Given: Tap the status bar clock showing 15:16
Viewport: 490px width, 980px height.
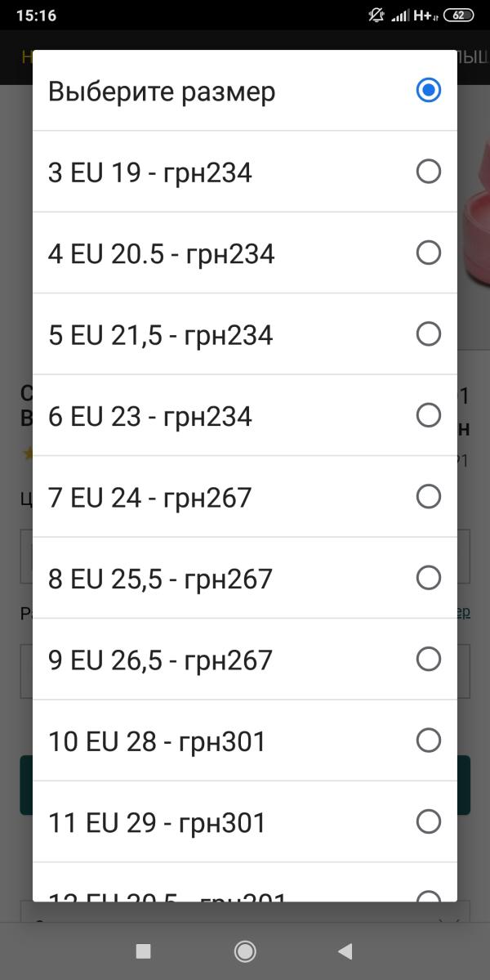Looking at the screenshot, I should pyautogui.click(x=36, y=15).
